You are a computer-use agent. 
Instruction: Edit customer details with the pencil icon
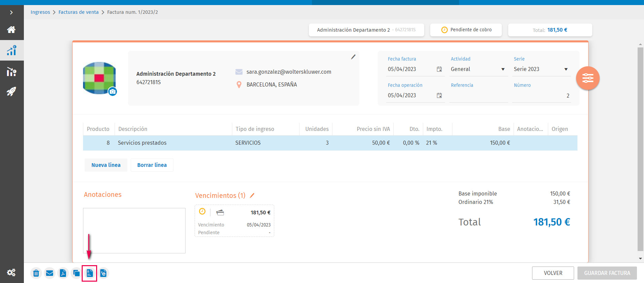coord(353,57)
